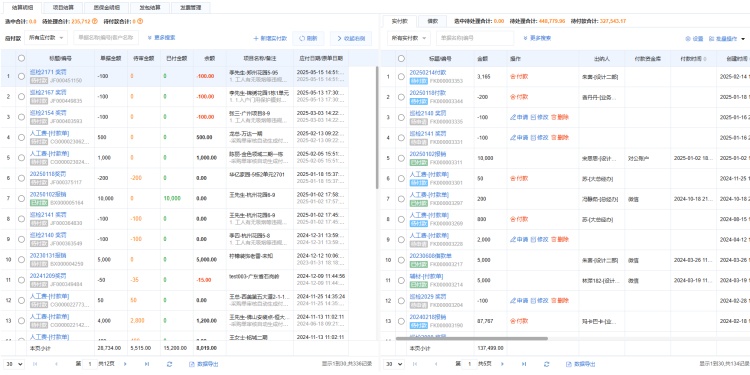Expand 更多搜索 in the left panel
Viewport: 750px width, 375px height.
[161, 38]
